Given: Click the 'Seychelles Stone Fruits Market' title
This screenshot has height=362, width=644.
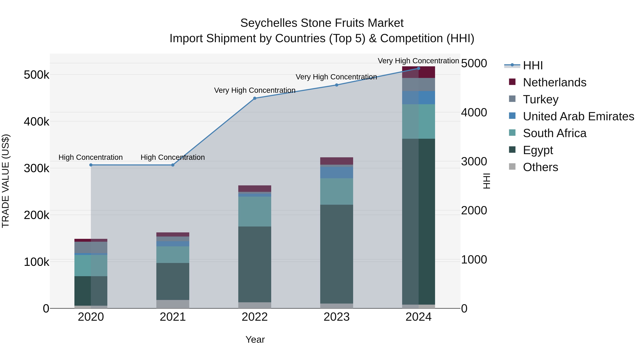Looking at the screenshot, I should click(322, 23).
